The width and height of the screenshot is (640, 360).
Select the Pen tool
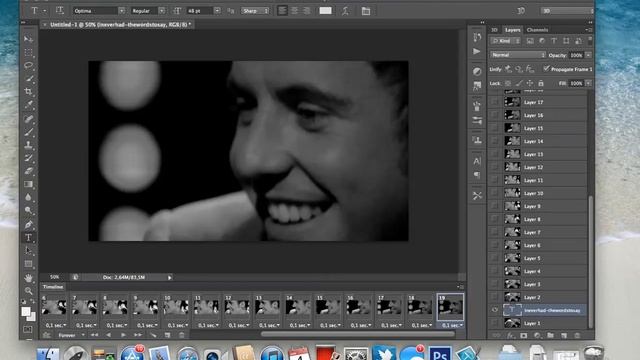coord(28,224)
